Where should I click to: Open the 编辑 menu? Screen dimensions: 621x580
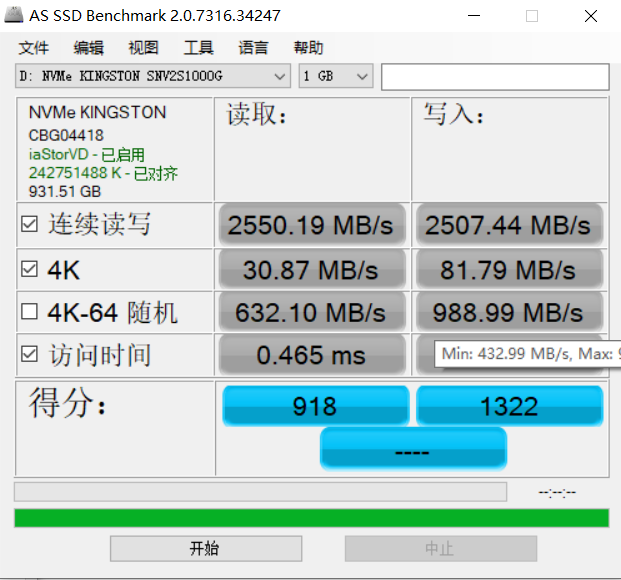89,48
